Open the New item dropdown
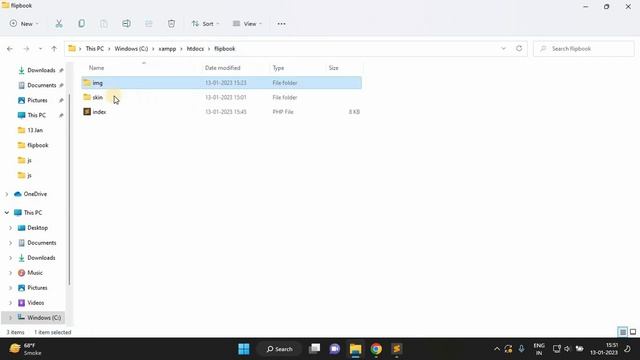 24,24
